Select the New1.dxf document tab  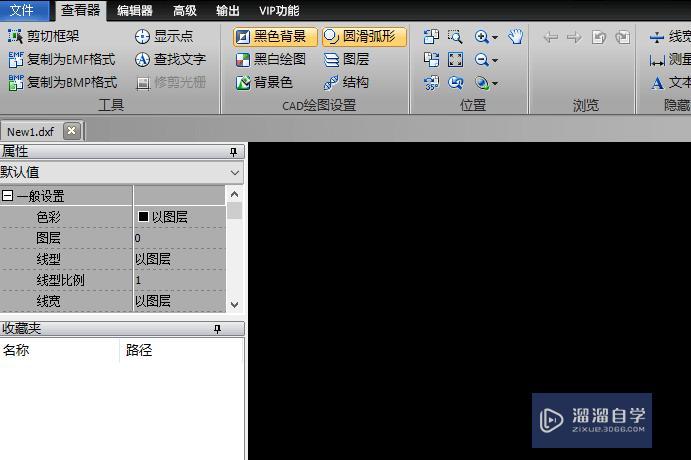tap(31, 131)
